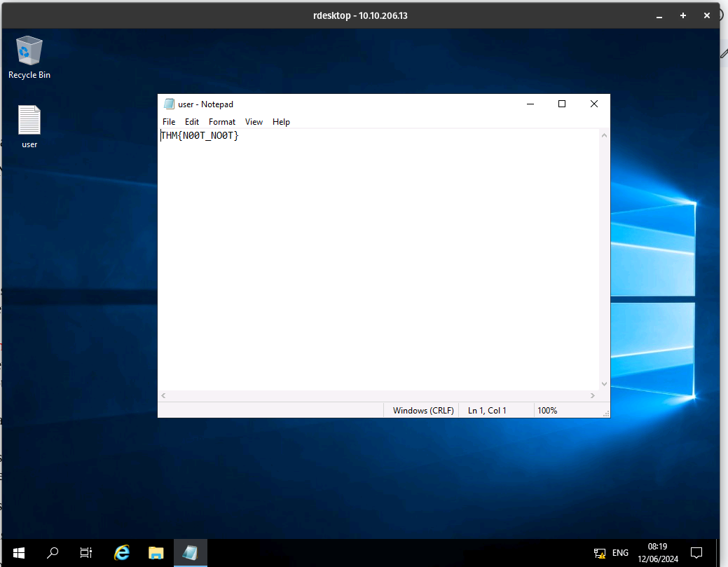Expand the Format menu in Notepad
The image size is (728, 567).
click(x=222, y=122)
